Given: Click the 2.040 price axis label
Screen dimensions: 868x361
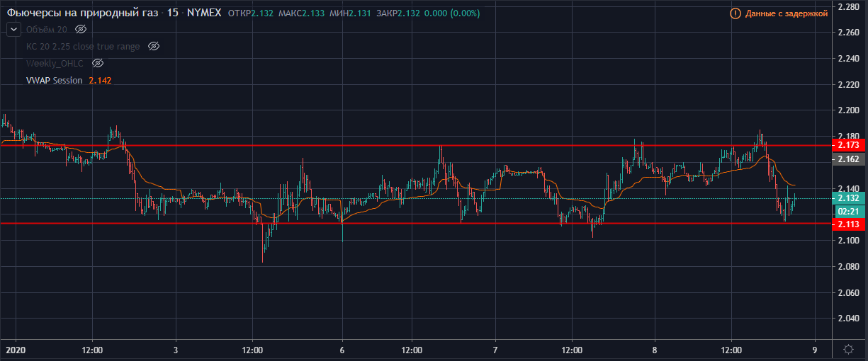Looking at the screenshot, I should [849, 319].
